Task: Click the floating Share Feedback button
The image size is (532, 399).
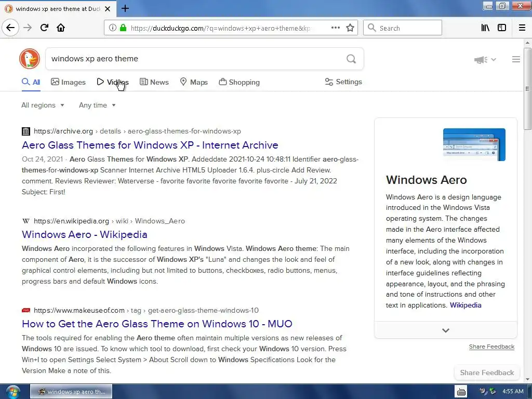Action: [487, 373]
